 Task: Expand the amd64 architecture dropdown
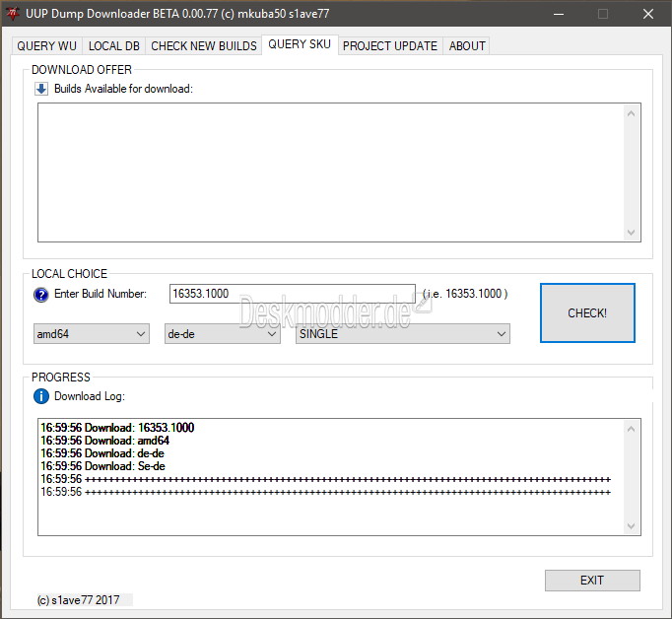[92, 334]
